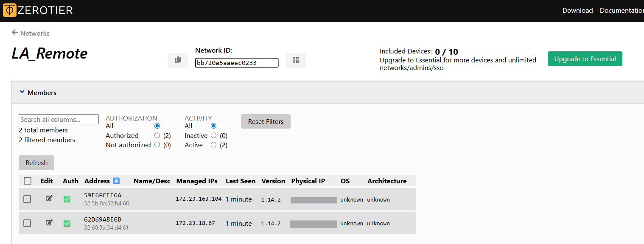644x244 pixels.
Task: Click the Auth column header
Action: 70,181
